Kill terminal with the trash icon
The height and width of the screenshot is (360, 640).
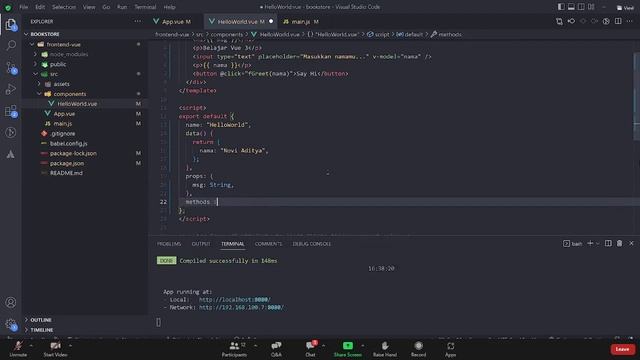click(x=620, y=243)
